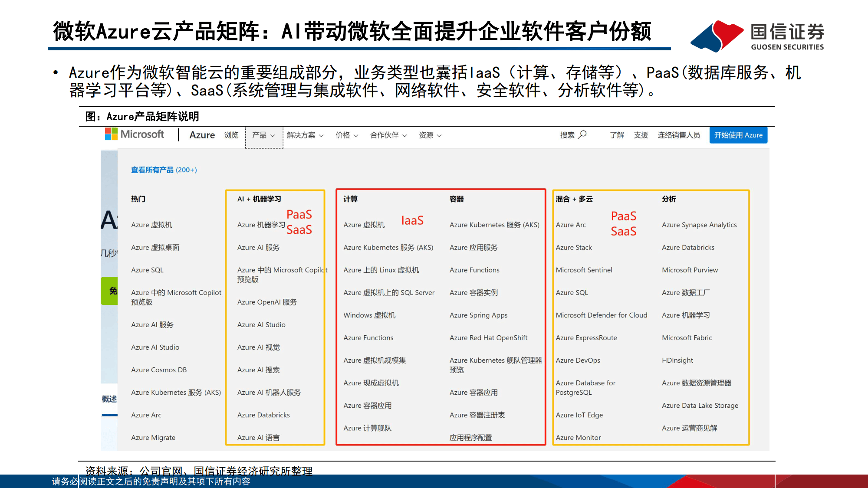Open 应用程序配置 link
The image size is (868, 488).
tap(471, 438)
